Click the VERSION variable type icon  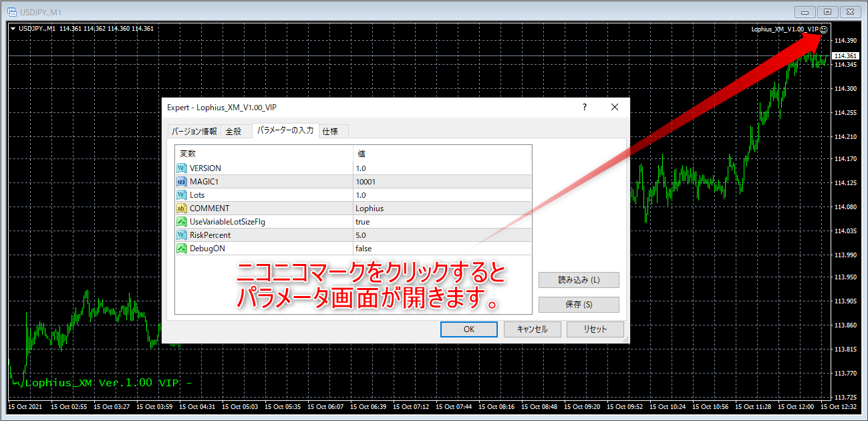click(x=182, y=168)
